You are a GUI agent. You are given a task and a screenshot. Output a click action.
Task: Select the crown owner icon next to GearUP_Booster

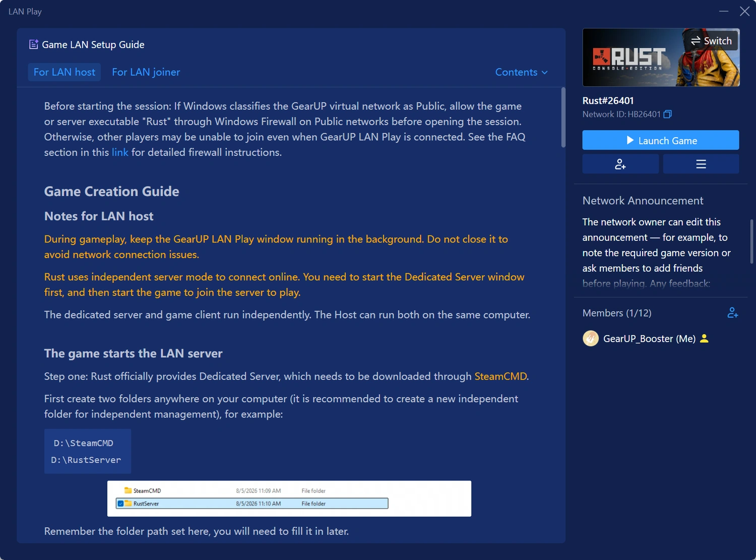705,339
